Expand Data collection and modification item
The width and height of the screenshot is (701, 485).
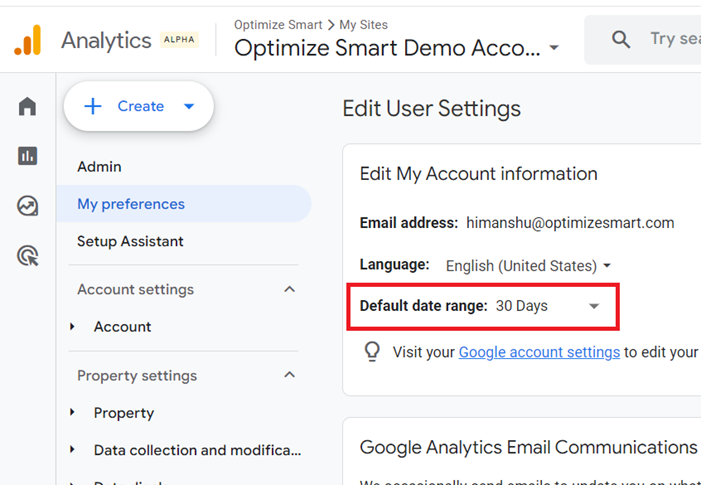(72, 450)
